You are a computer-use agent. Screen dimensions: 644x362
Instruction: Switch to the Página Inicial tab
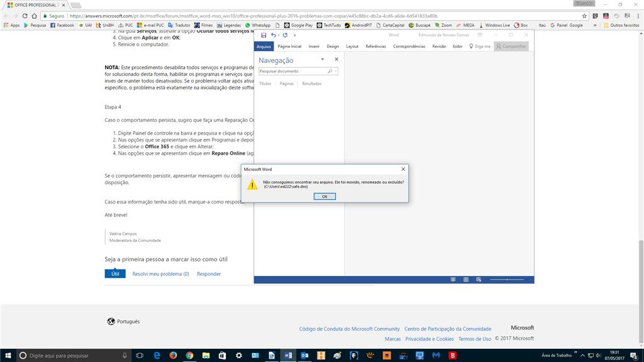pyautogui.click(x=289, y=47)
